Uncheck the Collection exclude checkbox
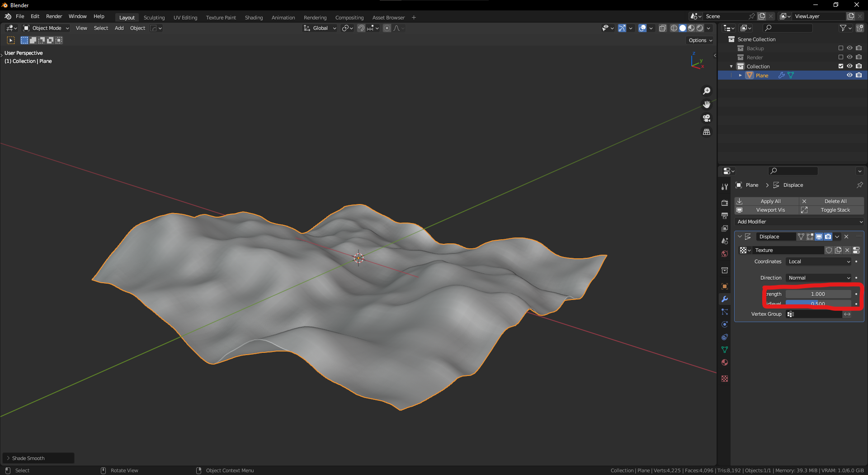This screenshot has width=868, height=475. (841, 66)
